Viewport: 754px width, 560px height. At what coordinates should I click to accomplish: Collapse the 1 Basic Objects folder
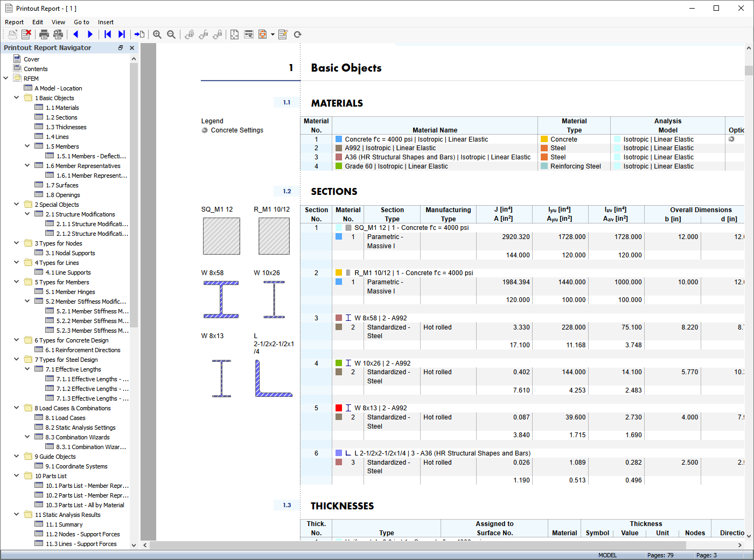click(16, 97)
